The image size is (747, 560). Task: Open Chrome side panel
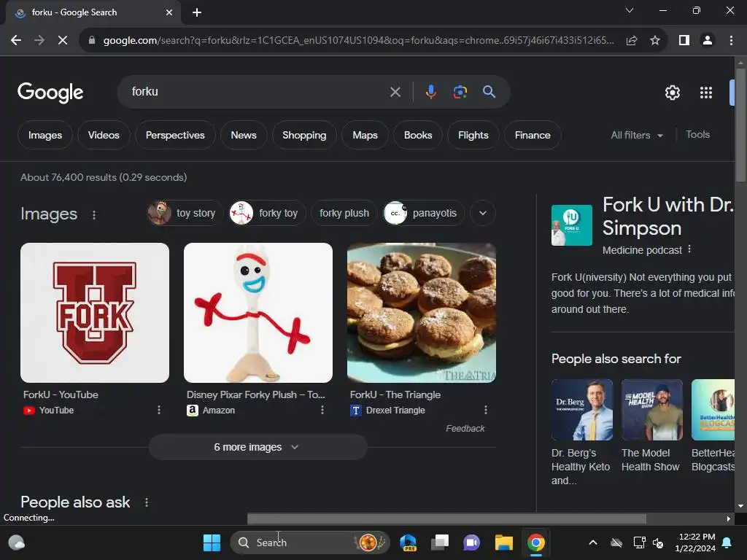tap(684, 41)
